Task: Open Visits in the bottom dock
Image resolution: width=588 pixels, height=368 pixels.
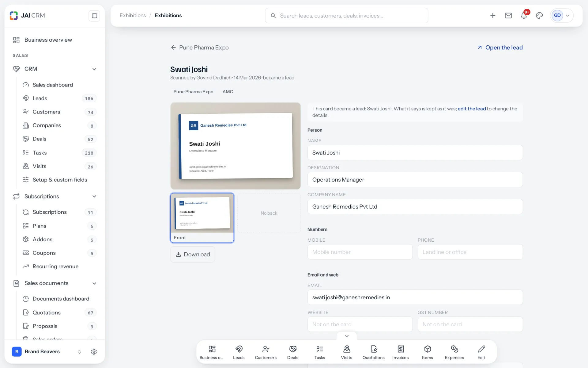Action: pyautogui.click(x=347, y=352)
